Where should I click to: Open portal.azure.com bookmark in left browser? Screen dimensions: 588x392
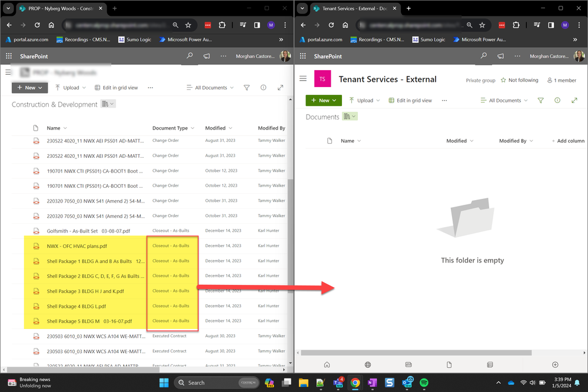[x=27, y=39]
